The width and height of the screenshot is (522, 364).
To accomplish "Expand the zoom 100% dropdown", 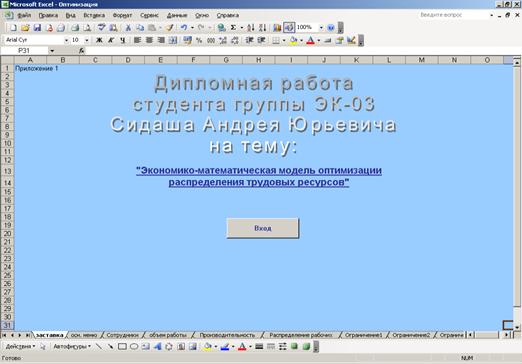I will [321, 28].
